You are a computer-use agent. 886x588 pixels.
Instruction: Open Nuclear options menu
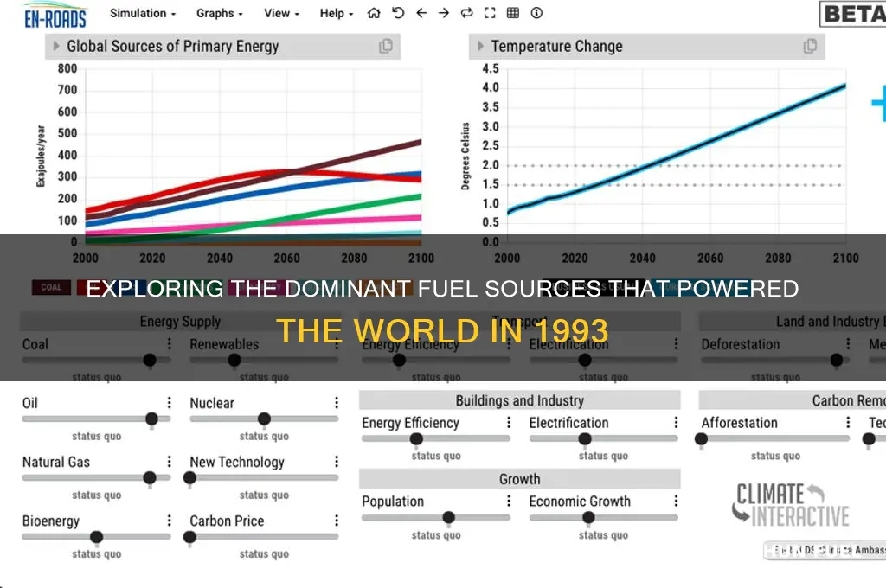pos(337,402)
